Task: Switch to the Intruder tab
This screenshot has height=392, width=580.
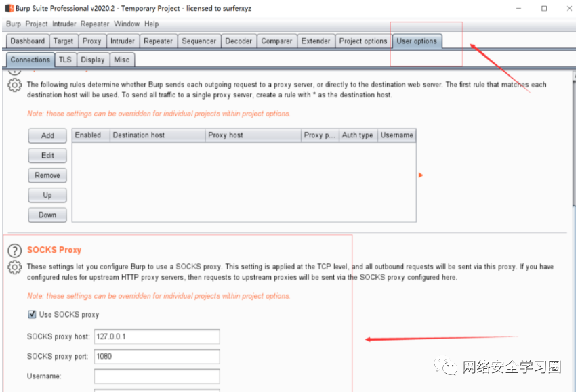Action: [123, 41]
